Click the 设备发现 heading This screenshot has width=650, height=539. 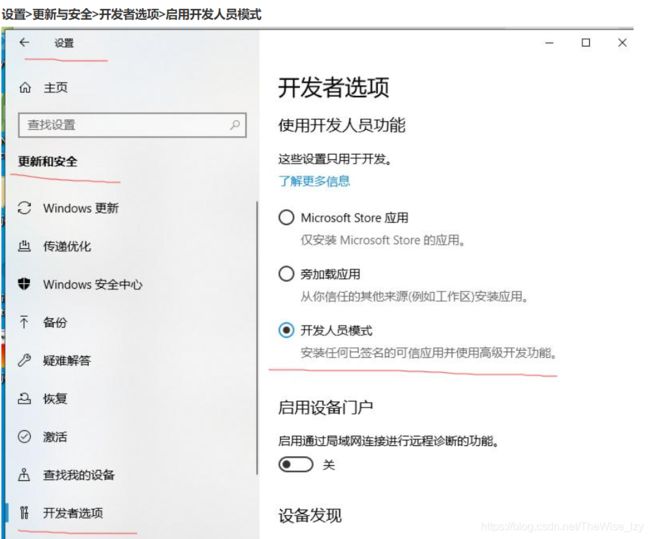[310, 515]
